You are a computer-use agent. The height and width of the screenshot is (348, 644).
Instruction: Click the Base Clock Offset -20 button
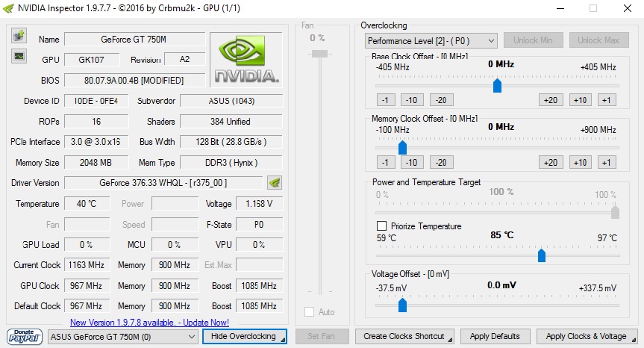(x=441, y=100)
